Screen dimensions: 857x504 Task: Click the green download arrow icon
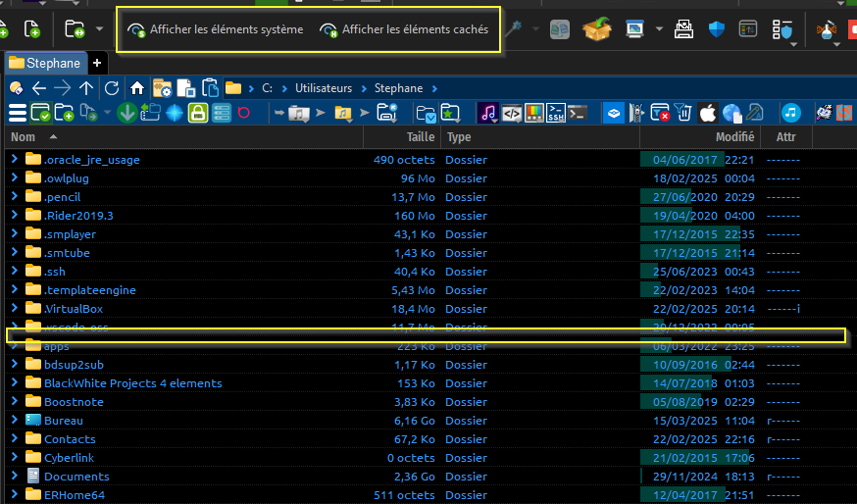pyautogui.click(x=126, y=113)
